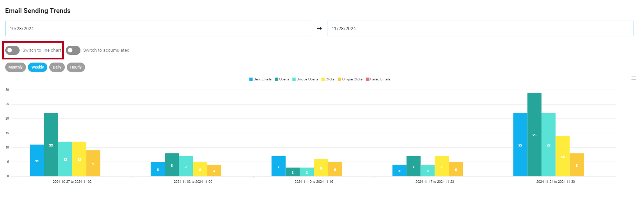Image resolution: width=644 pixels, height=201 pixels.
Task: Select the Weekly view
Action: pos(37,67)
